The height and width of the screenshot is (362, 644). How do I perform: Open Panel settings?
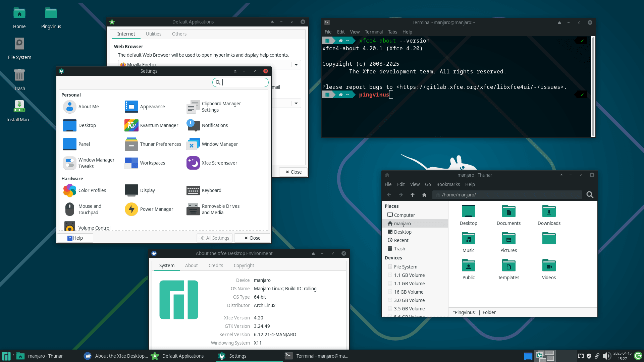(69, 144)
